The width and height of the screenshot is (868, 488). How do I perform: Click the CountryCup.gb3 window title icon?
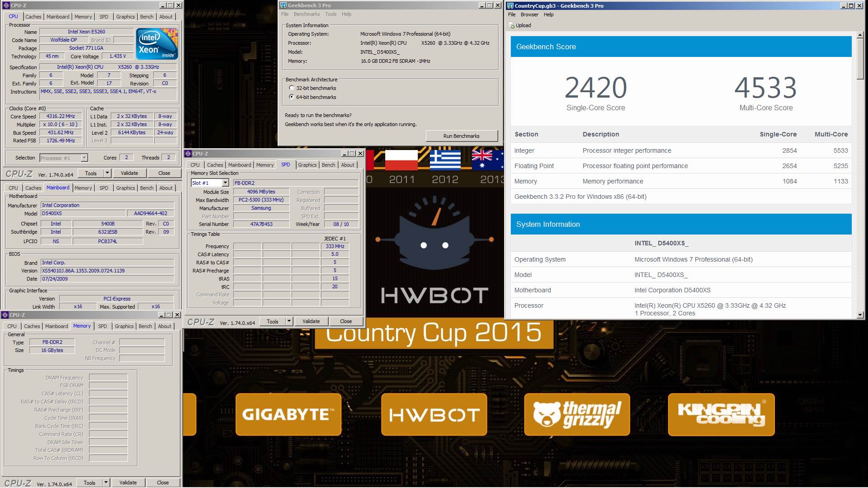510,5
